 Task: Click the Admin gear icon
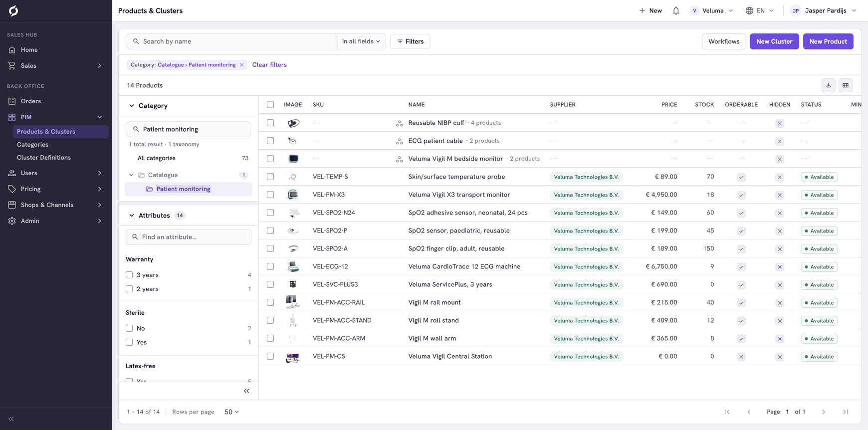point(12,221)
